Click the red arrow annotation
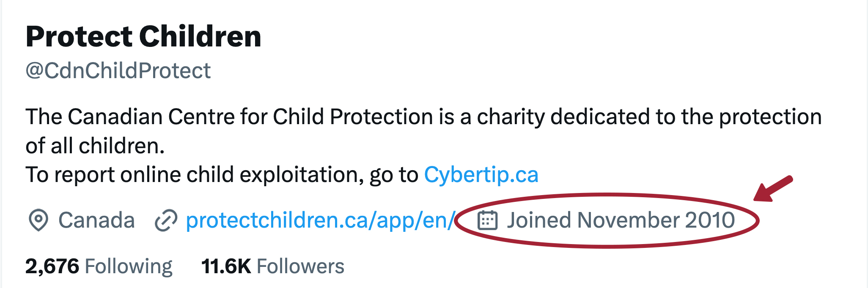This screenshot has width=868, height=288. pos(773,188)
